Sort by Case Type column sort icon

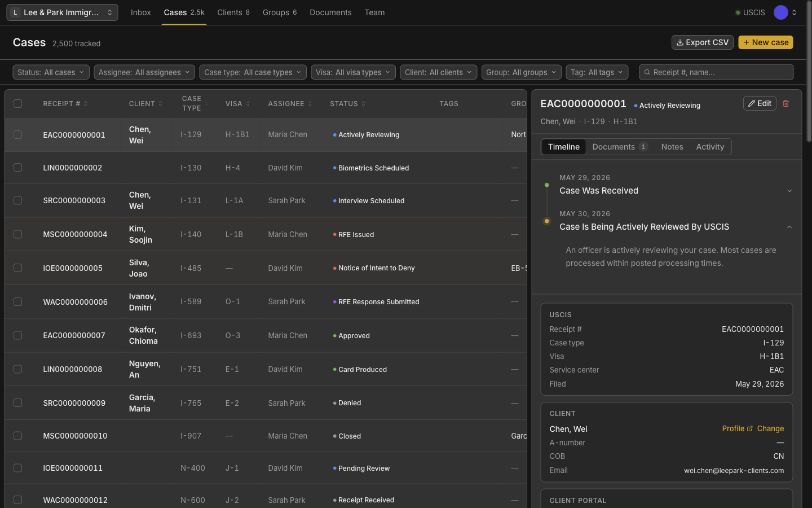(x=206, y=104)
